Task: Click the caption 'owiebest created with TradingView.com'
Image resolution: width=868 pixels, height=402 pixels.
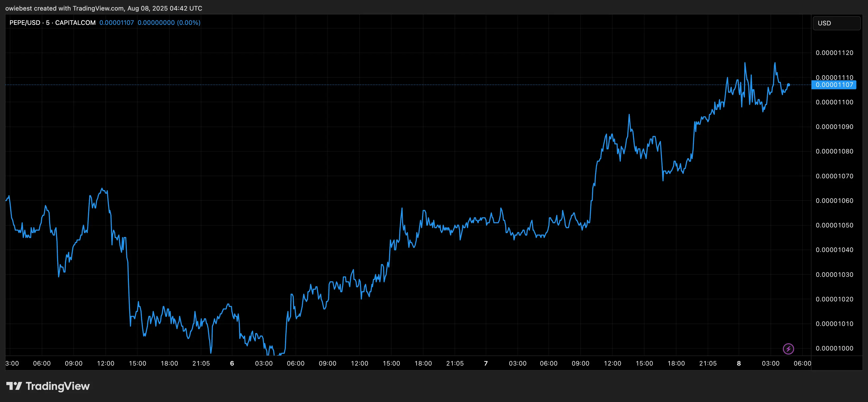Action: tap(65, 8)
